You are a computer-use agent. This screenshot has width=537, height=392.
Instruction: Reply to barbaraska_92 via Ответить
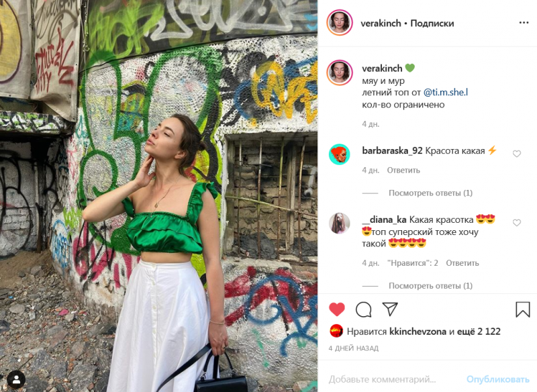403,170
